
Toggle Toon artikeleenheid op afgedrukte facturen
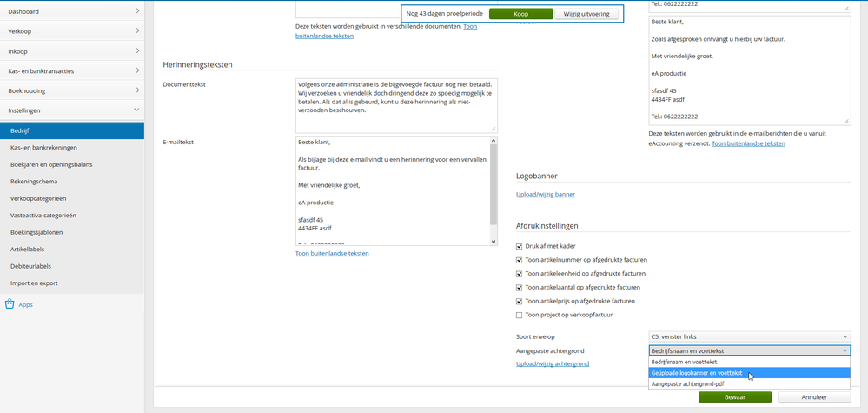(520, 274)
